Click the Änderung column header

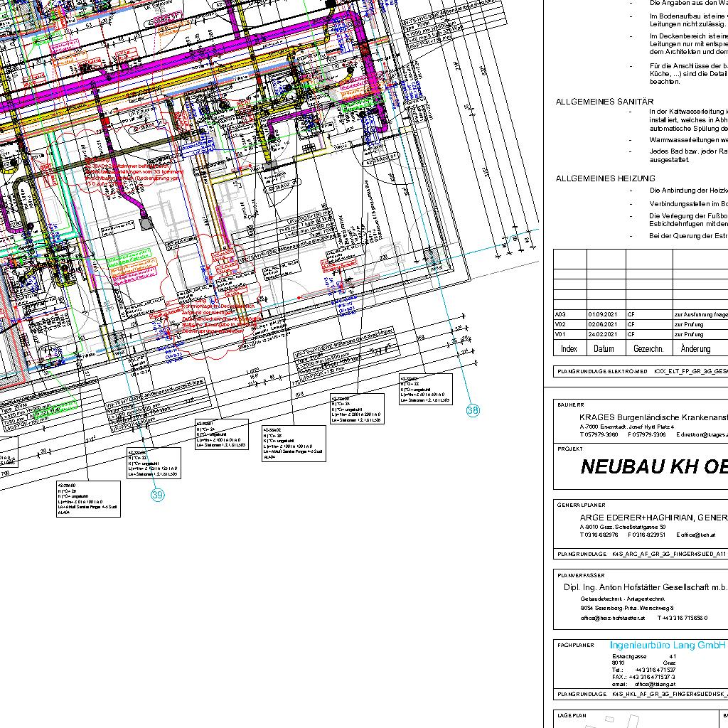pyautogui.click(x=695, y=349)
